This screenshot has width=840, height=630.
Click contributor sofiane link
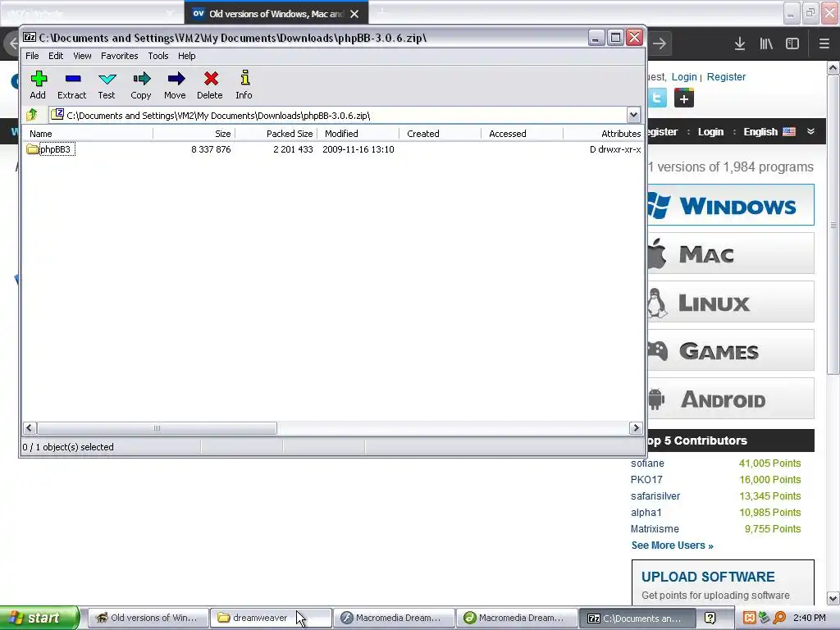click(x=647, y=463)
